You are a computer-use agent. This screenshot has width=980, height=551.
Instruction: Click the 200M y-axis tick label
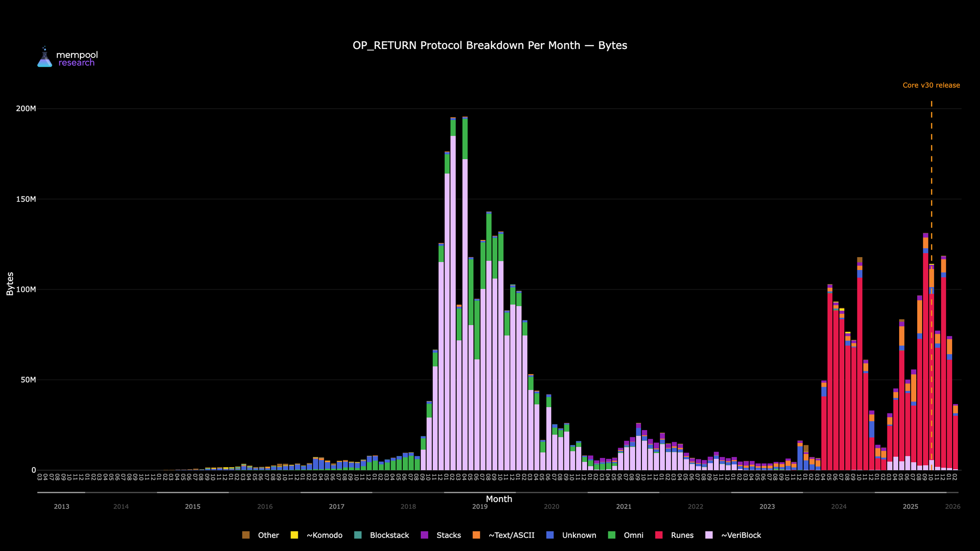click(x=26, y=109)
